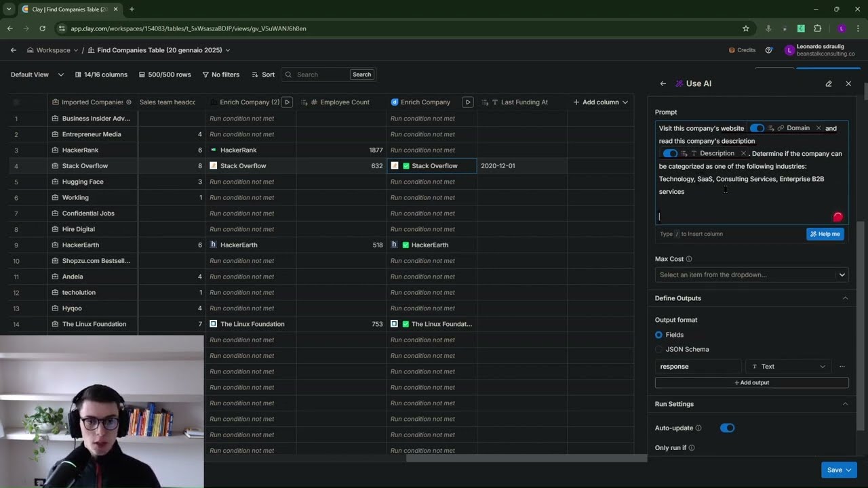Select the JSON Schema output format
Viewport: 868px width, 488px height.
coord(658,349)
